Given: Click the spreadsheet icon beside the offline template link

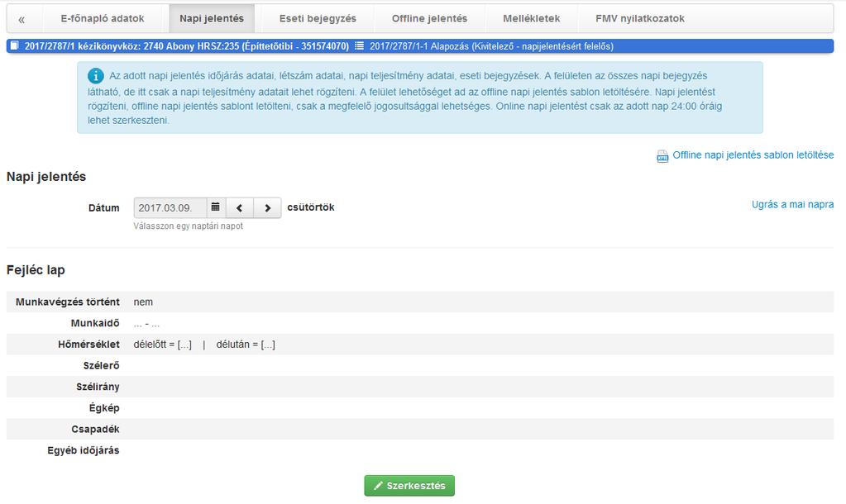Looking at the screenshot, I should 662,156.
